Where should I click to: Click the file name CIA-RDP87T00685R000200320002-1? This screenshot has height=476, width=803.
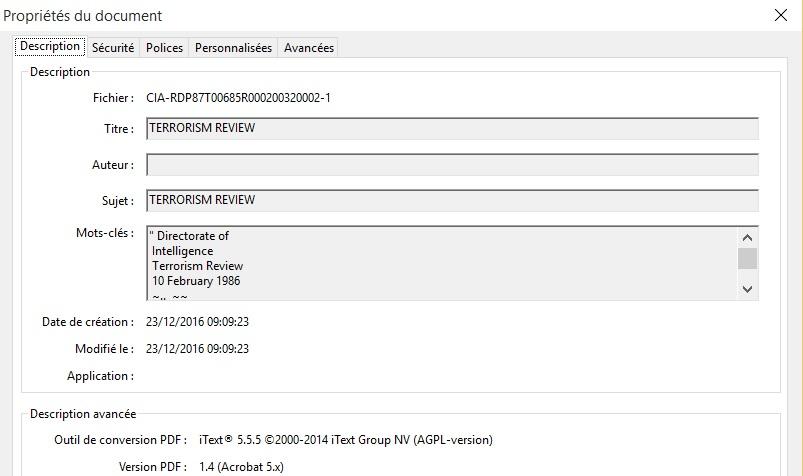coord(238,98)
